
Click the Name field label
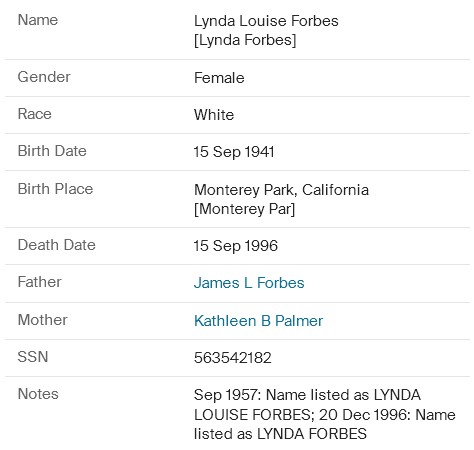click(x=38, y=20)
